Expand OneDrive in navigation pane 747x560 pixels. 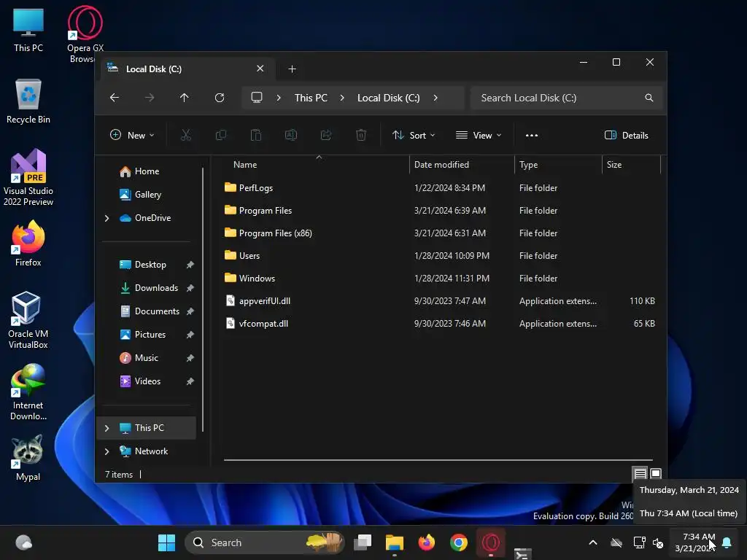pyautogui.click(x=107, y=218)
